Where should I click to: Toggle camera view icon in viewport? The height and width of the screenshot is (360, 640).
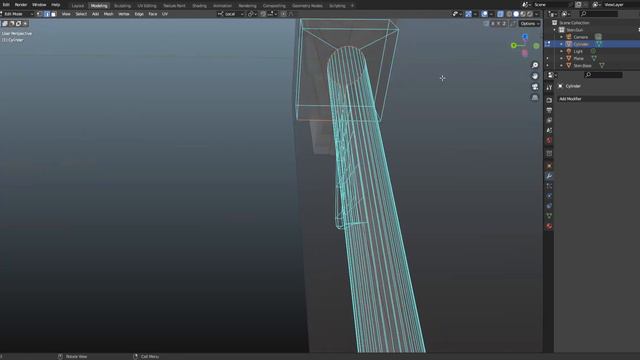pos(535,87)
